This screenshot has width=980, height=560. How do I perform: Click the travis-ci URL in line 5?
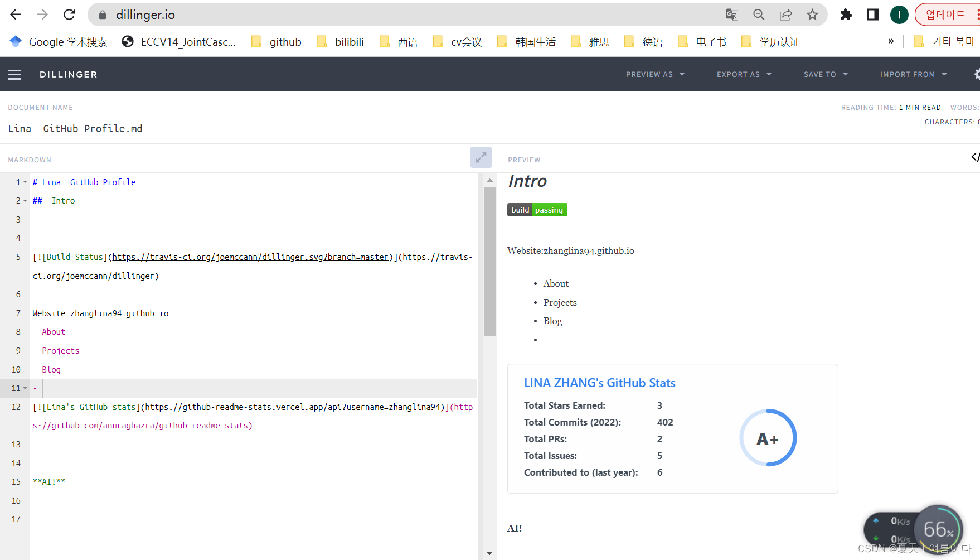(x=250, y=257)
